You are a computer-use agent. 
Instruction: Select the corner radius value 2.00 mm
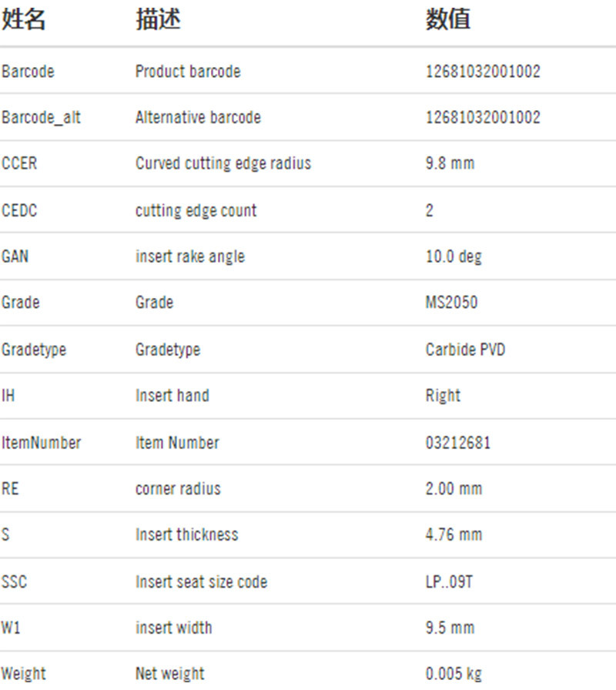(454, 489)
